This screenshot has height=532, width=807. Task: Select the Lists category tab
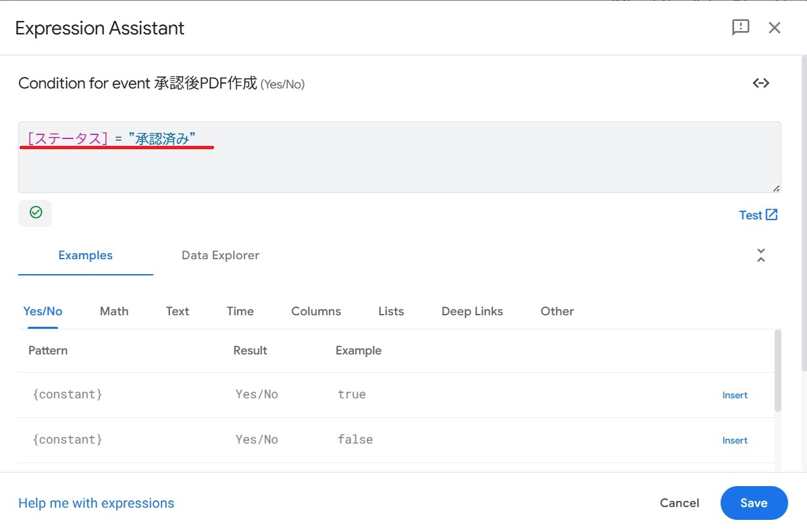click(391, 311)
